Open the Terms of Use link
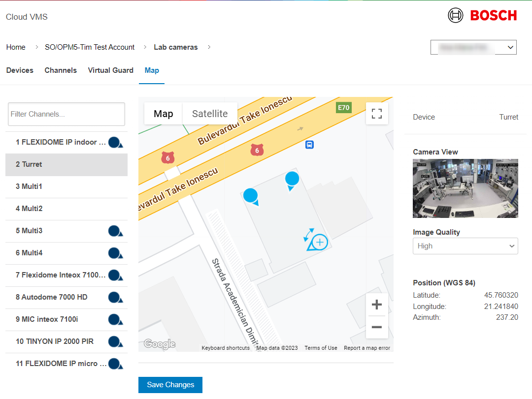This screenshot has width=532, height=399. tap(321, 348)
